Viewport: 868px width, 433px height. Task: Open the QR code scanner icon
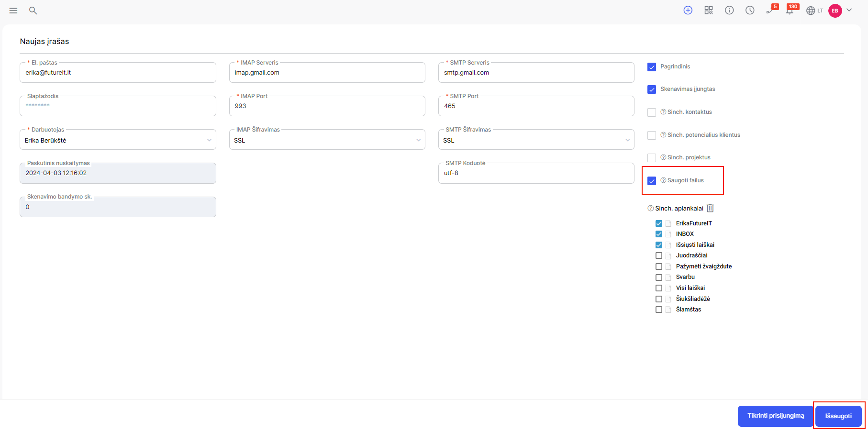pos(709,11)
